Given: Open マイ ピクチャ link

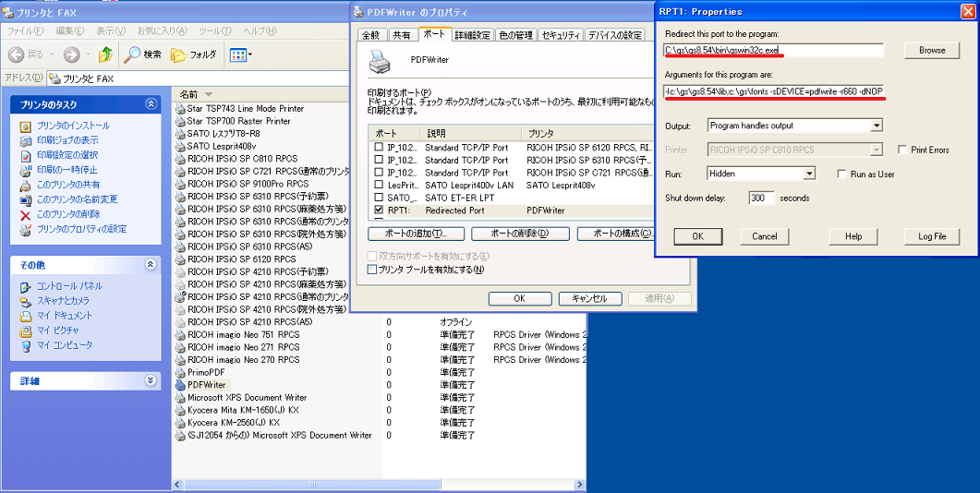Looking at the screenshot, I should tap(58, 331).
